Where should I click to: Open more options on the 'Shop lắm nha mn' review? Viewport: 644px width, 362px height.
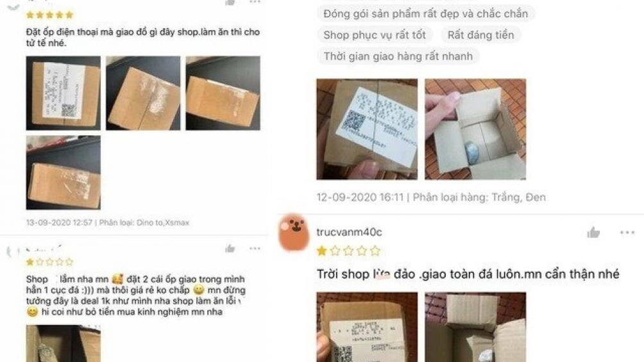pos(255,249)
